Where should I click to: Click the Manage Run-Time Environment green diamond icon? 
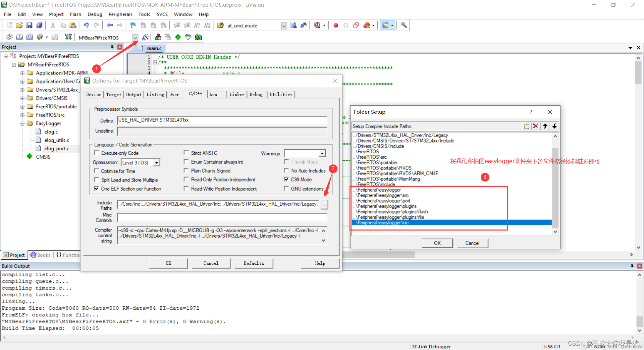(x=178, y=37)
